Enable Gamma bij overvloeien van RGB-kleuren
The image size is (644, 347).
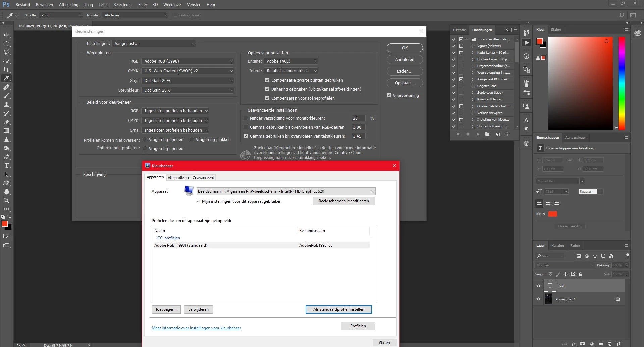click(246, 127)
